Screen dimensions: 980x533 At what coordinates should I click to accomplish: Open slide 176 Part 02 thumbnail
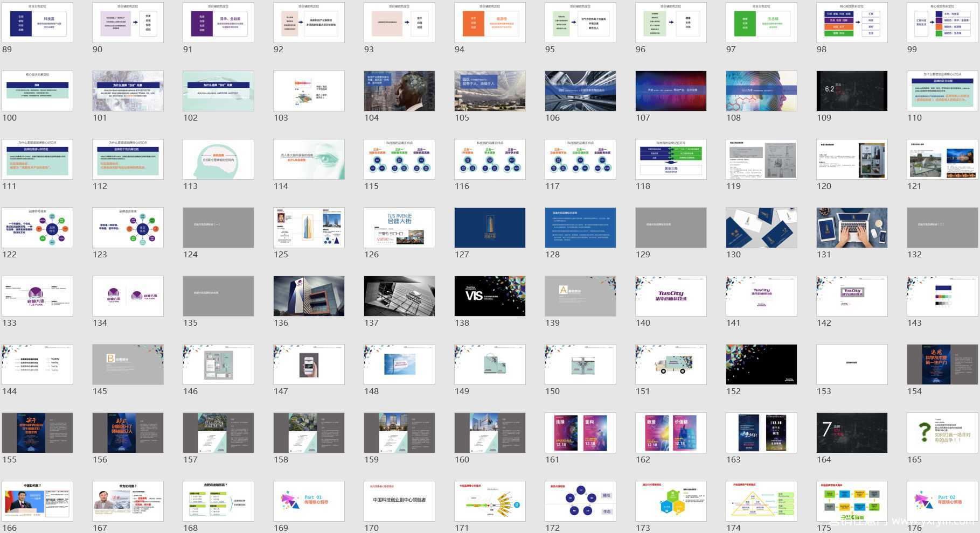[942, 501]
